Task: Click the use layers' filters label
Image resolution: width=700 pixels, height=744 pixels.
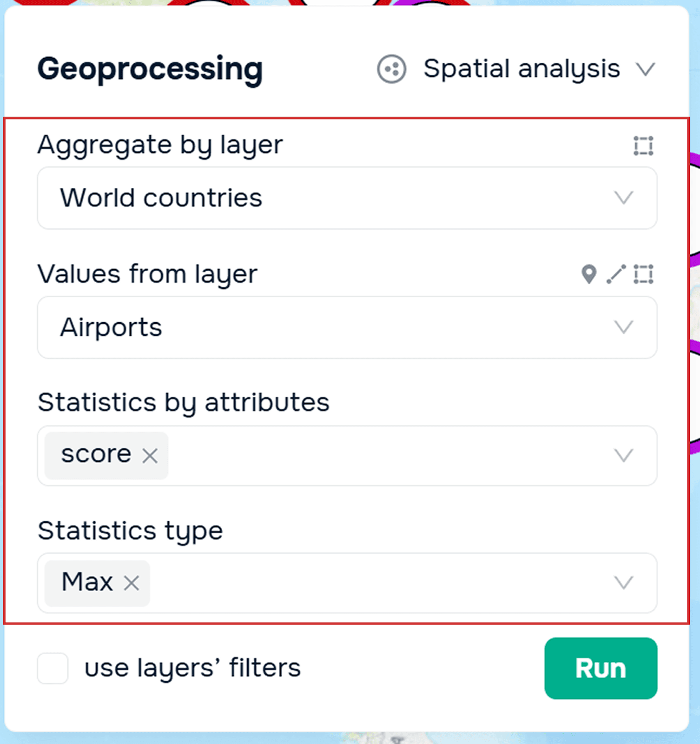Action: click(x=192, y=668)
